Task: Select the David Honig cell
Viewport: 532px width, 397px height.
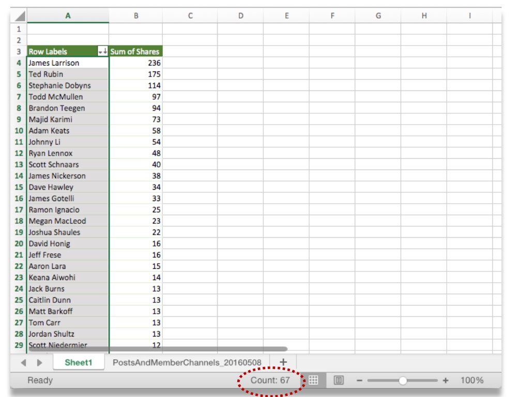Action: 68,243
